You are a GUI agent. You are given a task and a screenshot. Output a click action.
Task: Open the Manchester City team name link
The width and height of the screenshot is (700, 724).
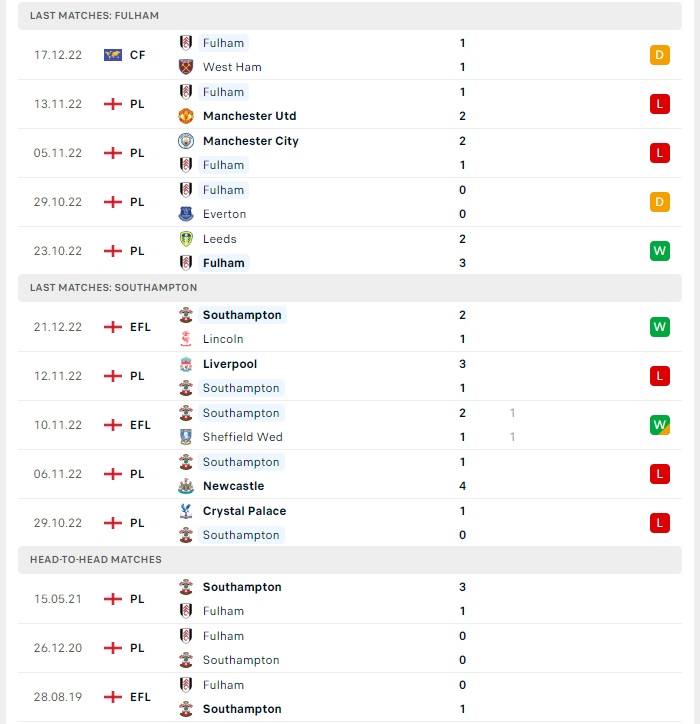click(251, 141)
